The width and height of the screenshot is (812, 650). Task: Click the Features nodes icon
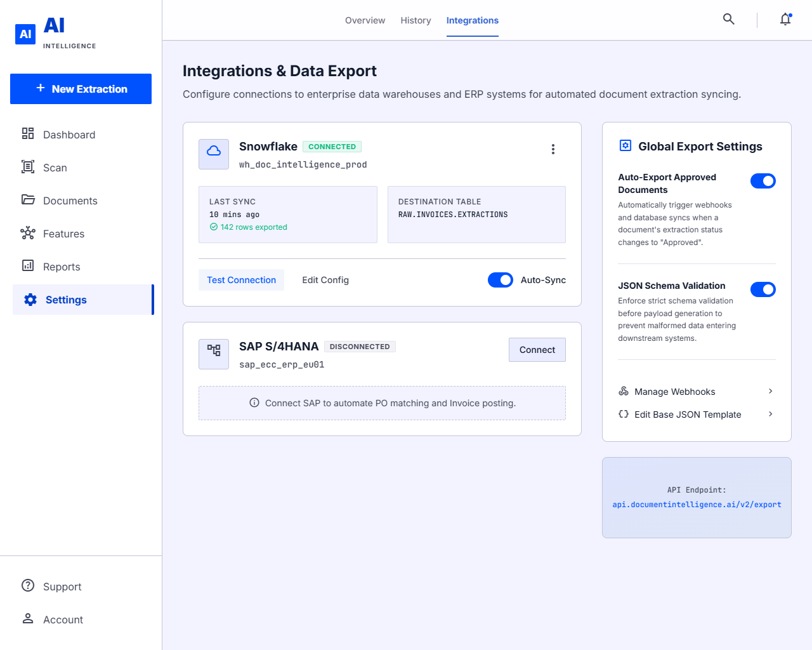pos(28,233)
